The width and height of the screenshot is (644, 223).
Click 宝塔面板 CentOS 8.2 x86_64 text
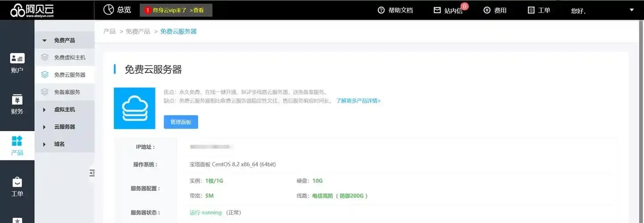pos(233,165)
